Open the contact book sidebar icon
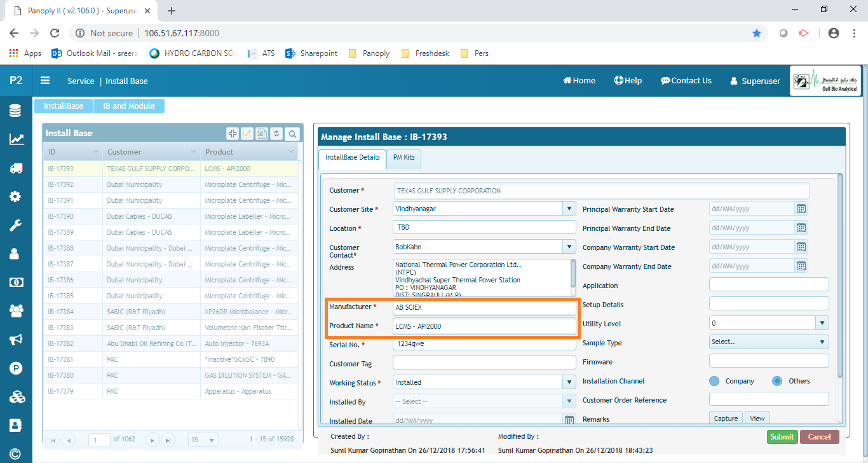This screenshot has width=868, height=463. [15, 425]
